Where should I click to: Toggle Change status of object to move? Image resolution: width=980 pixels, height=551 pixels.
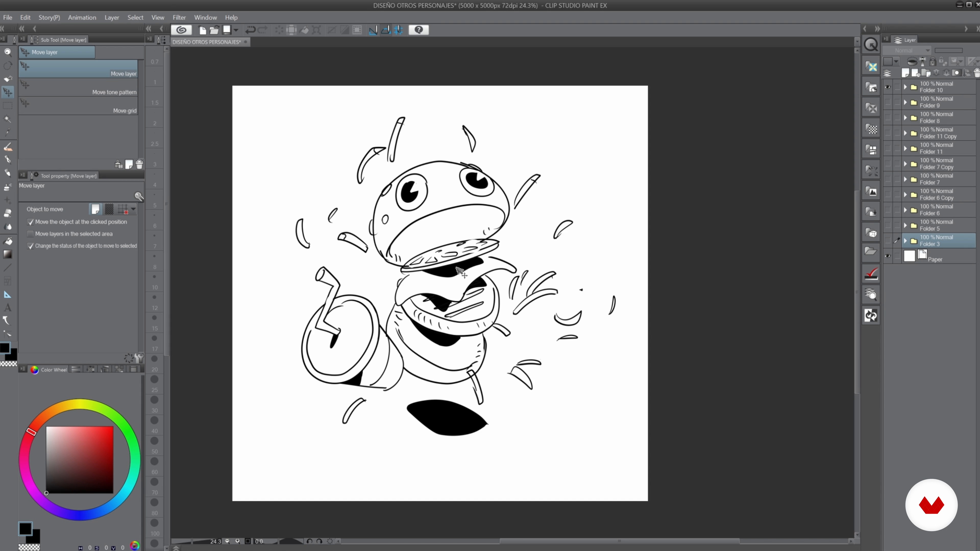tap(30, 246)
